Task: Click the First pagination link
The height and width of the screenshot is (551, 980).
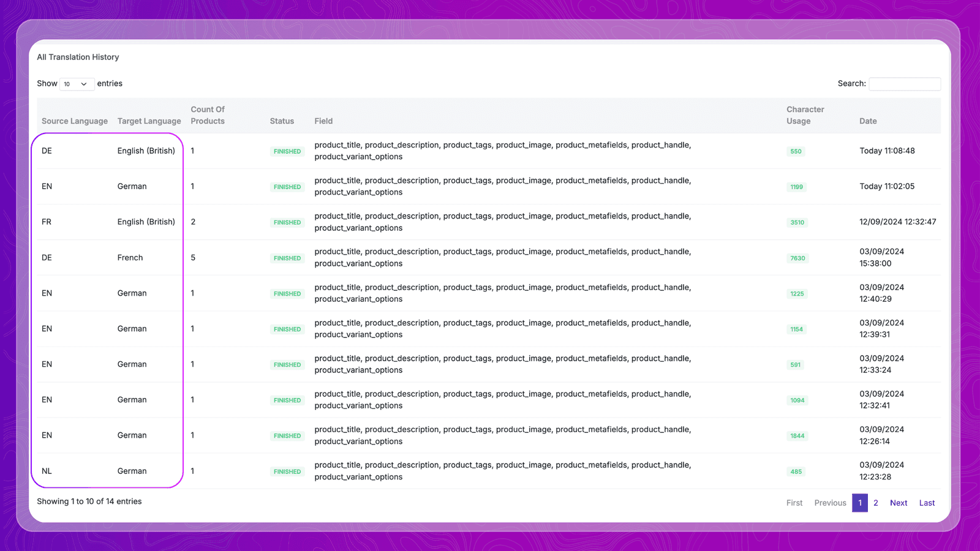Action: coord(794,503)
